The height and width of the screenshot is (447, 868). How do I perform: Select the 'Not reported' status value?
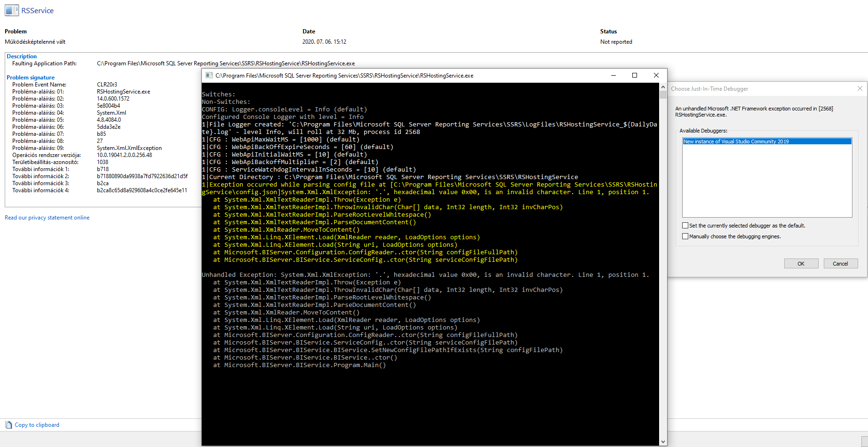coord(616,42)
